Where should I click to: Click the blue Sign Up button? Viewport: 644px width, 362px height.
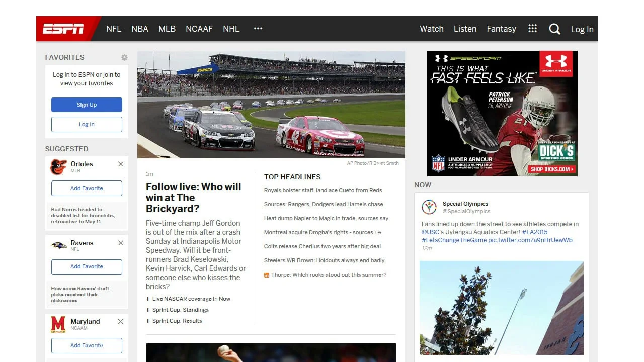click(x=87, y=105)
